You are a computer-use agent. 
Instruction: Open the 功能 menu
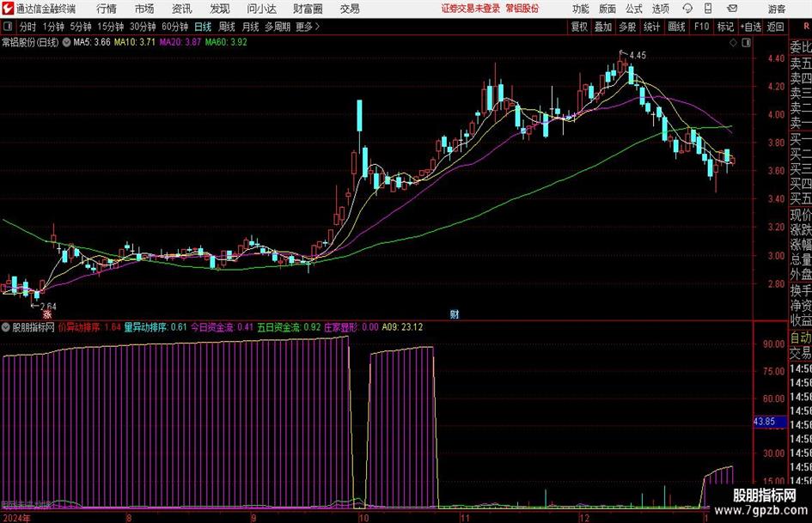click(581, 9)
